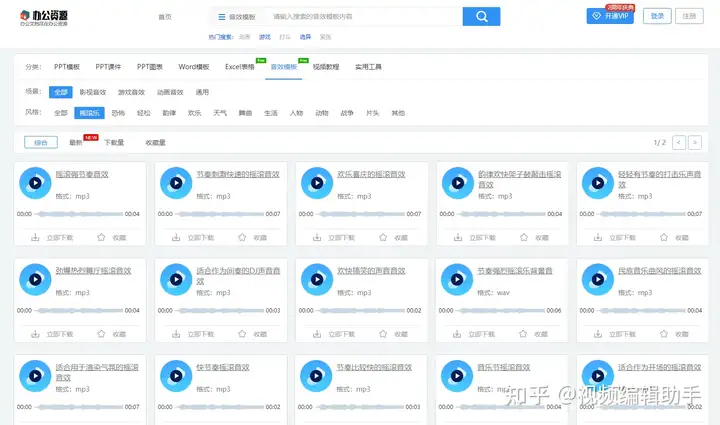Select 动画音效 scene filter
The width and height of the screenshot is (720, 425).
(170, 92)
